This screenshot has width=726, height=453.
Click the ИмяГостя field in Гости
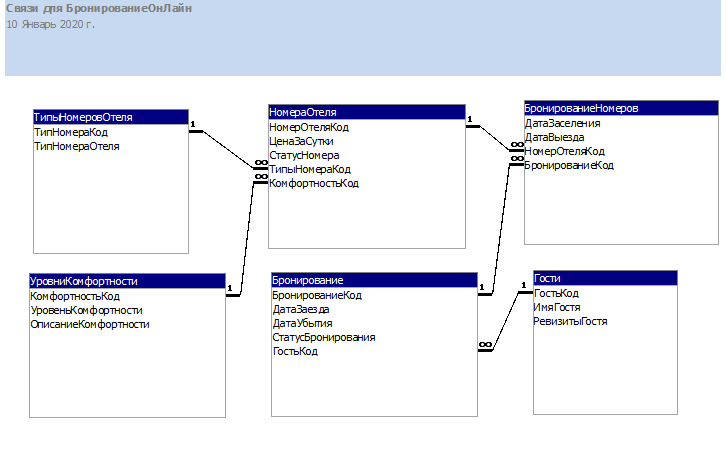[557, 308]
